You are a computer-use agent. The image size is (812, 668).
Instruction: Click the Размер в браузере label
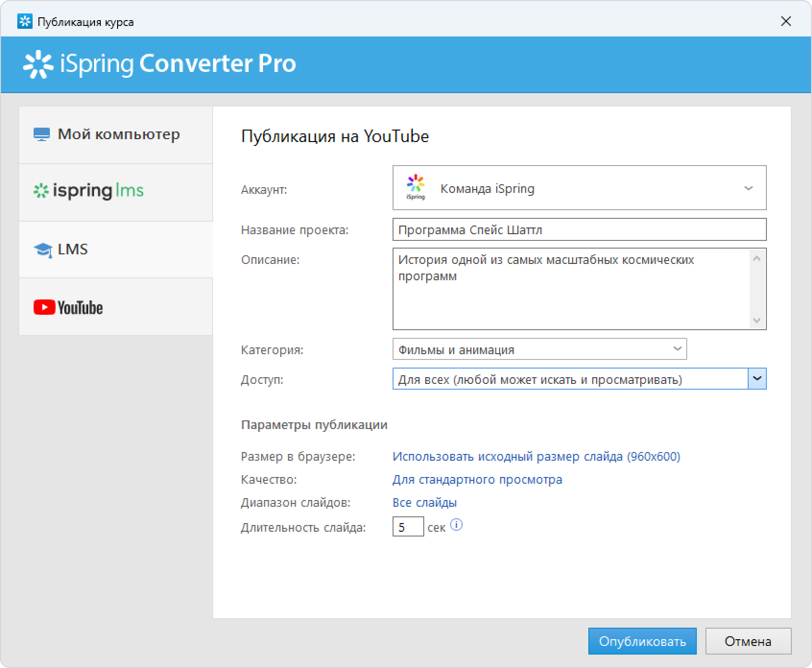coord(298,456)
